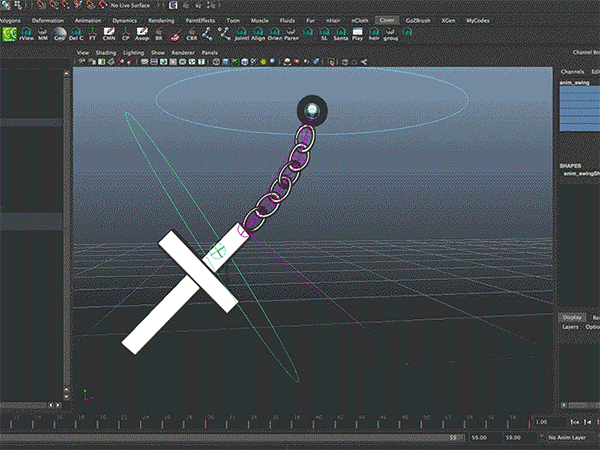The height and width of the screenshot is (450, 600).
Task: Click the sword chain anchor control in viewport
Action: pyautogui.click(x=312, y=111)
